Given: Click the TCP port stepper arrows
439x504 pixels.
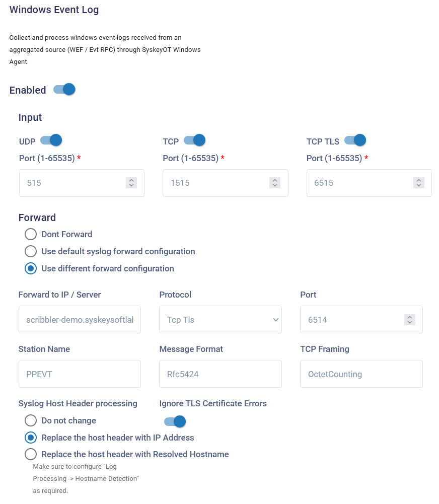Looking at the screenshot, I should [x=275, y=183].
